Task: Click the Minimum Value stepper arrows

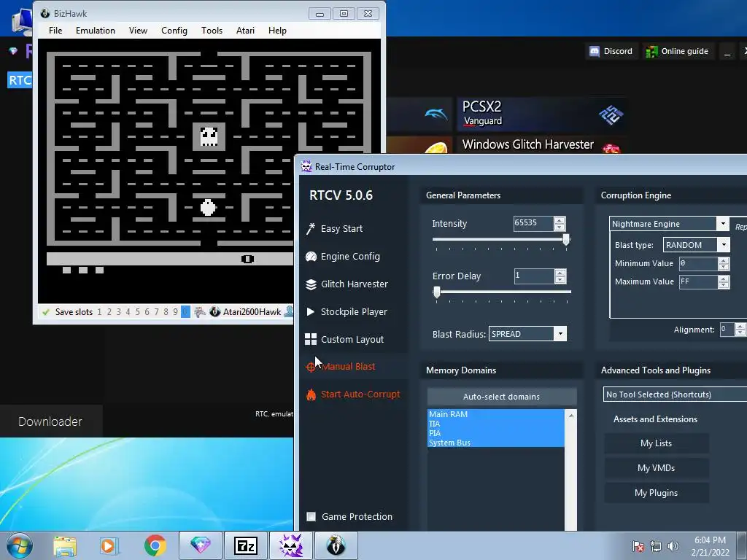Action: (724, 263)
